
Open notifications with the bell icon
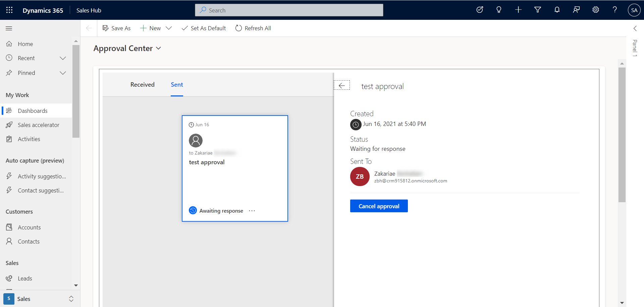(557, 10)
